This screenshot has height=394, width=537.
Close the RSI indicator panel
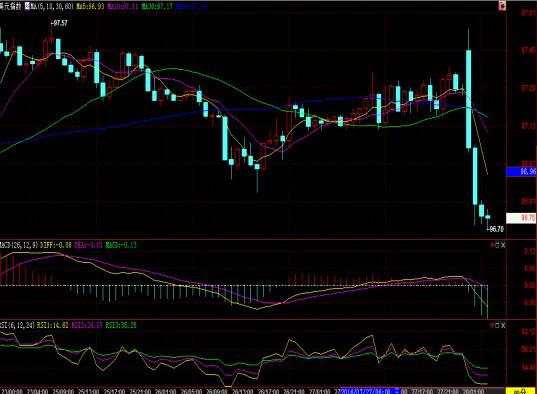503,325
